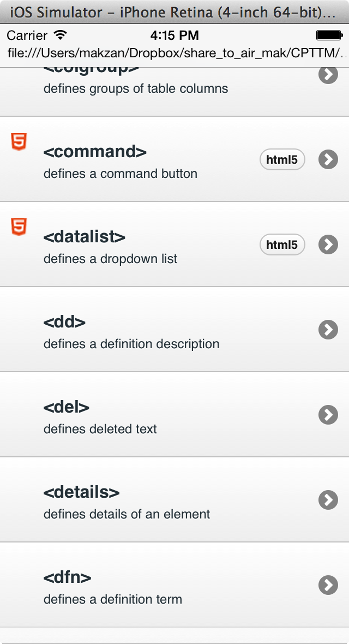The image size is (349, 644).
Task: Expand the dd row via its chevron
Action: [328, 330]
